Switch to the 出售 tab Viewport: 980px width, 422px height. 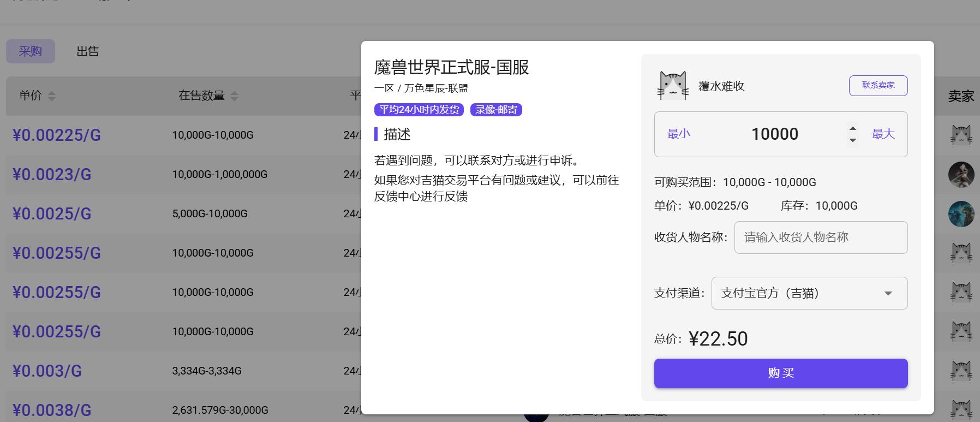pos(88,51)
